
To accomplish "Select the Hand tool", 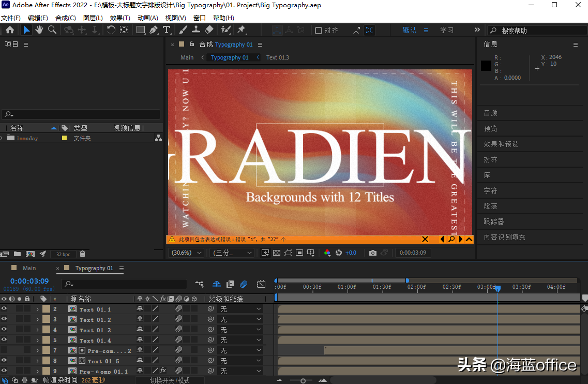I will pyautogui.click(x=39, y=30).
